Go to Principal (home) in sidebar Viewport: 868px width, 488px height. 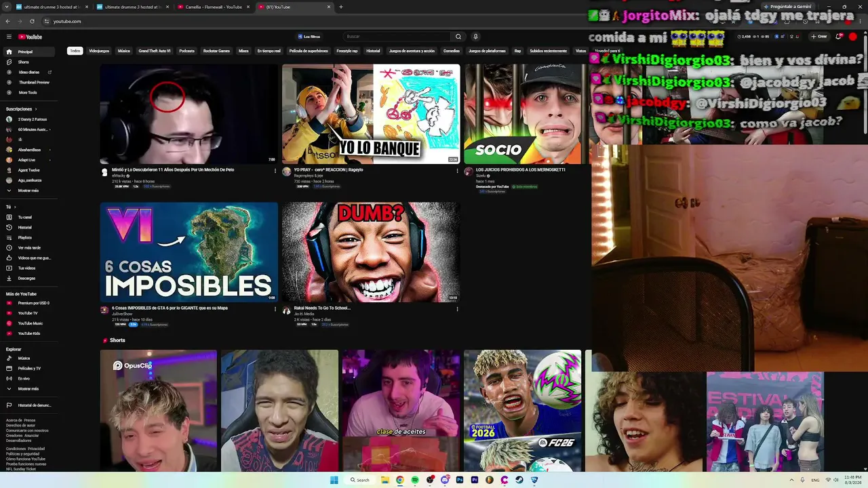(x=30, y=52)
